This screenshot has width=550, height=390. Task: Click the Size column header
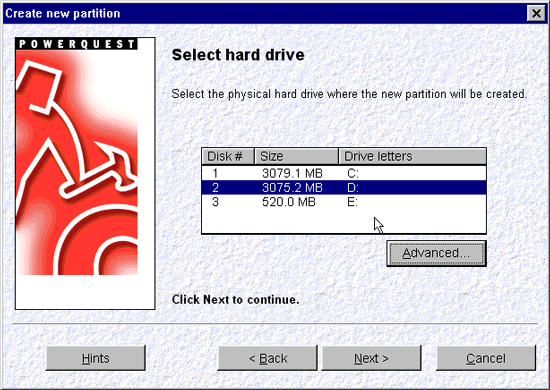tap(296, 156)
